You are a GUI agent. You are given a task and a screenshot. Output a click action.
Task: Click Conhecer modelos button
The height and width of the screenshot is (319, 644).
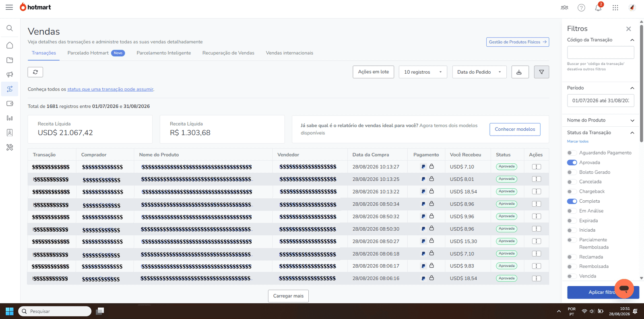pos(515,129)
